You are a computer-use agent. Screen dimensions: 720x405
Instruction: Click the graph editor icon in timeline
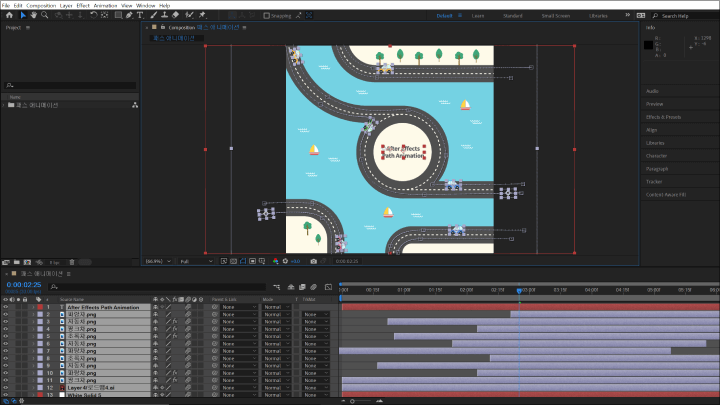(328, 287)
